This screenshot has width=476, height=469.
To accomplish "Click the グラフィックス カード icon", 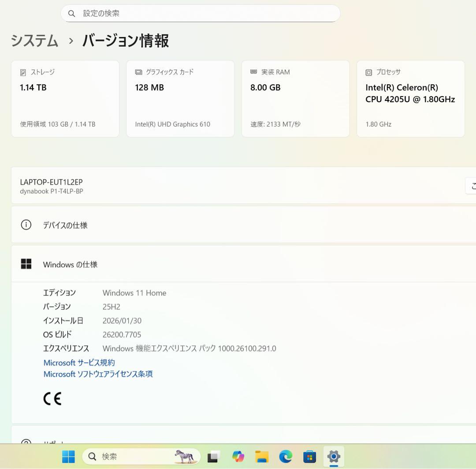I will click(139, 72).
